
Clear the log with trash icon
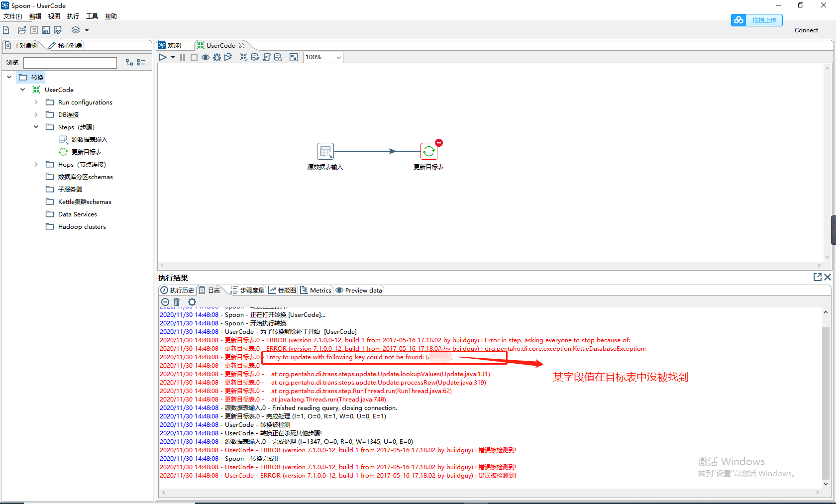click(x=177, y=302)
